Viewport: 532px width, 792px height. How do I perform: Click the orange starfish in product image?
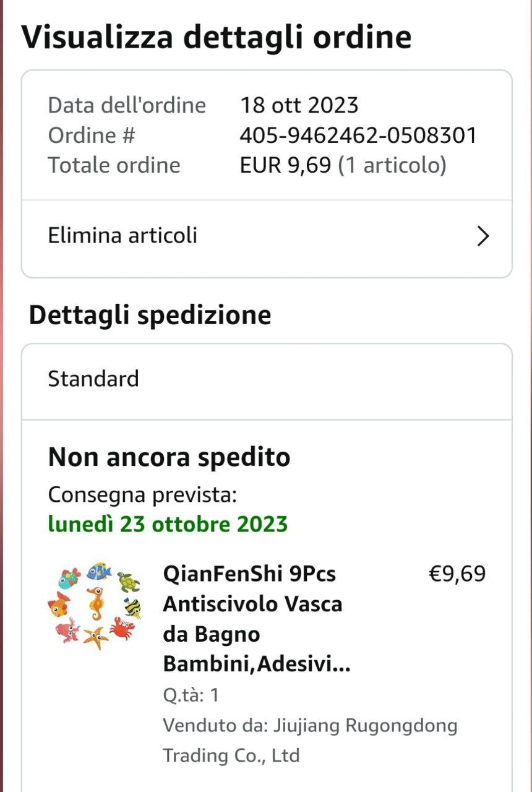point(95,637)
